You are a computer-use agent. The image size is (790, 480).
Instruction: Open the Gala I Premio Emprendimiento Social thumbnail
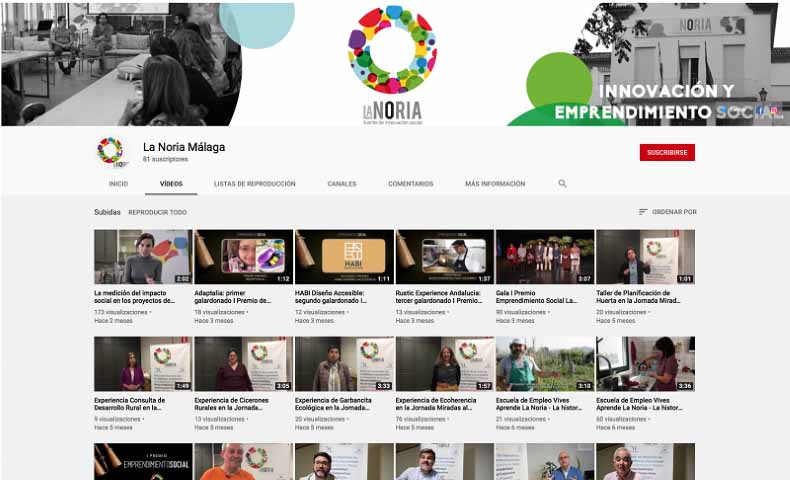coord(545,257)
